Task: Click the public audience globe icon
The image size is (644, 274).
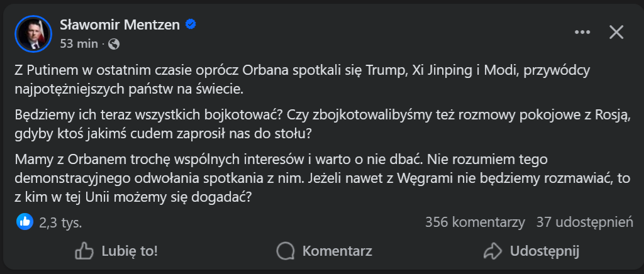Action: tap(114, 44)
